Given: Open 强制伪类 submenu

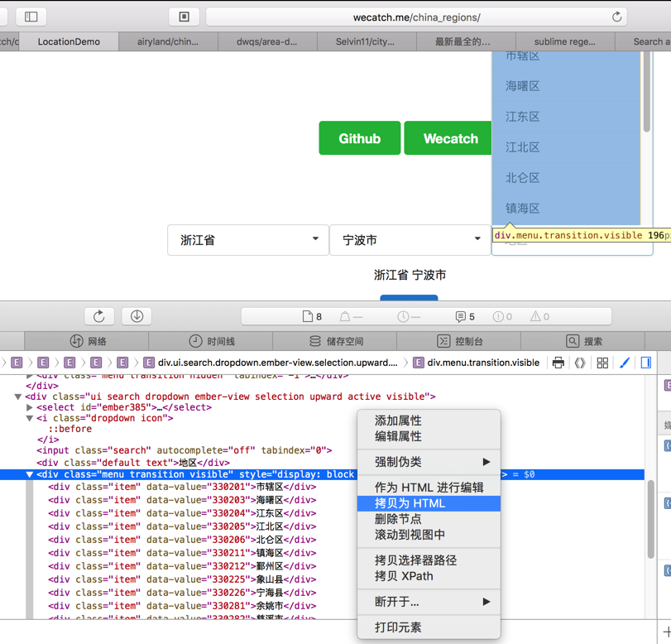Looking at the screenshot, I should click(x=429, y=462).
